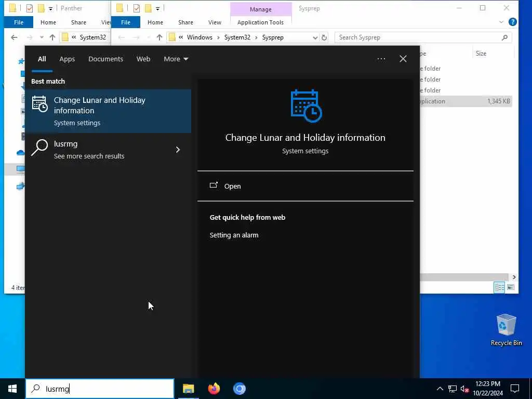Refresh the Sysprep folder view
The image size is (532, 399).
[324, 37]
